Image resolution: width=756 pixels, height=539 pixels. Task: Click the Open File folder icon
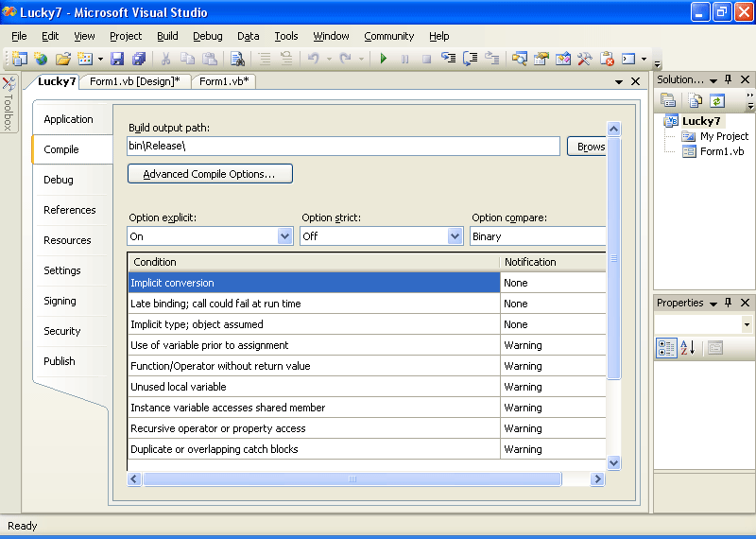point(62,59)
